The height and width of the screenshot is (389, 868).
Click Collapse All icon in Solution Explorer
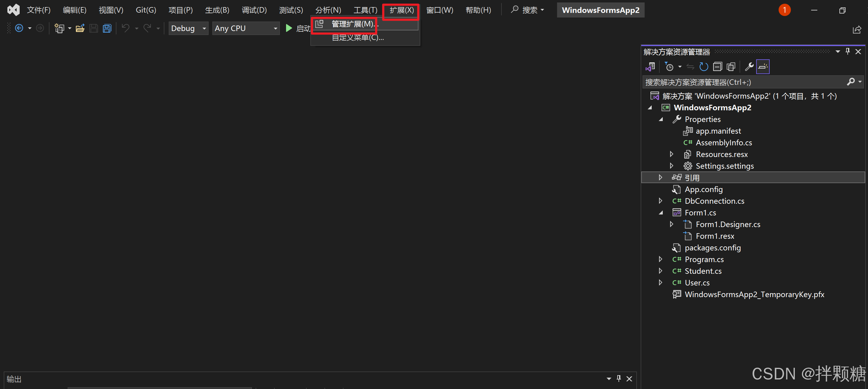[717, 67]
